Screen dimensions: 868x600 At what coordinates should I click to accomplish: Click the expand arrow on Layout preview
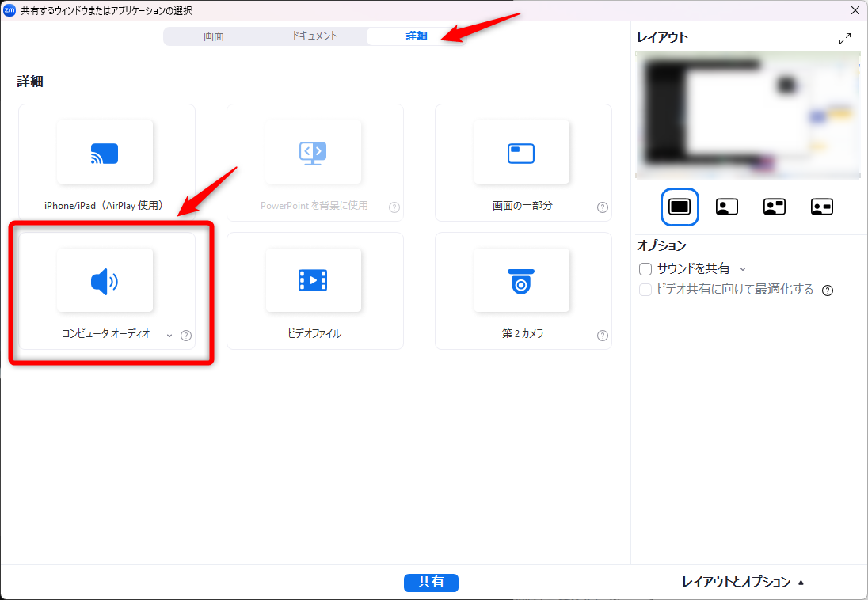coord(845,36)
